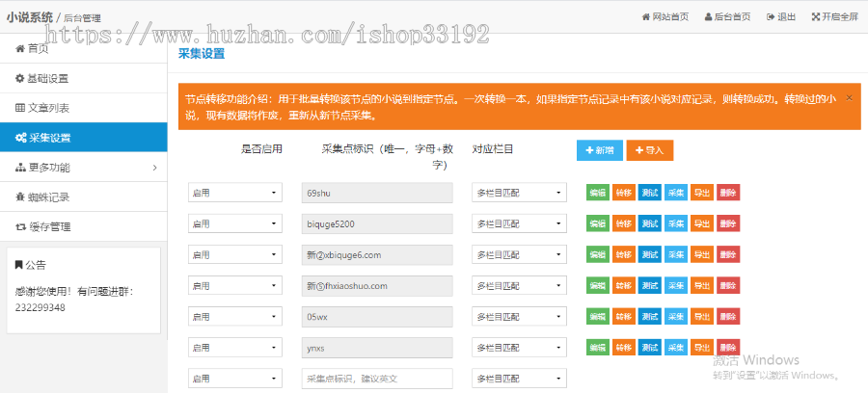Go to 网站首页 in top bar
This screenshot has width=868, height=393.
coord(665,16)
